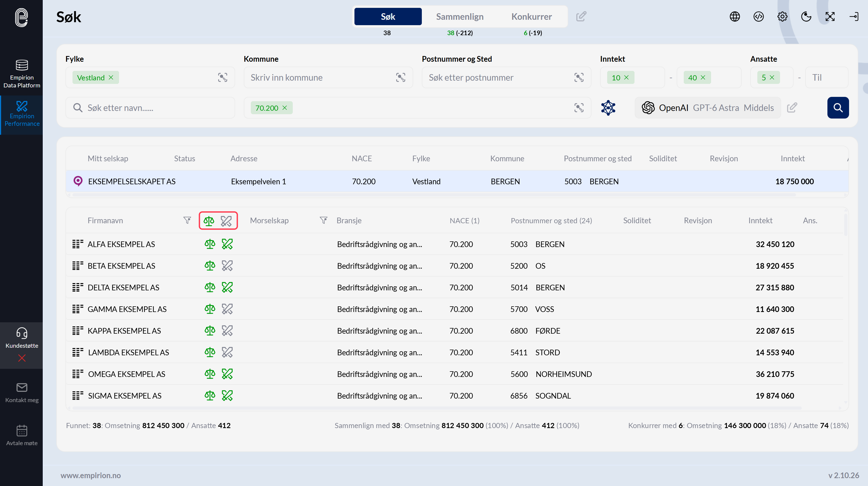Close Kundestøtte with red X

tap(22, 358)
